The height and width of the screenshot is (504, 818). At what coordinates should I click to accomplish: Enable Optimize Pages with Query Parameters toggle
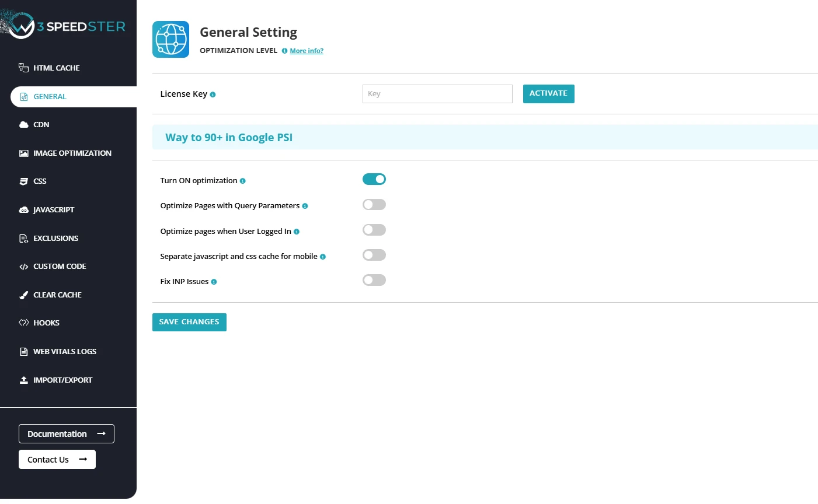(x=374, y=205)
